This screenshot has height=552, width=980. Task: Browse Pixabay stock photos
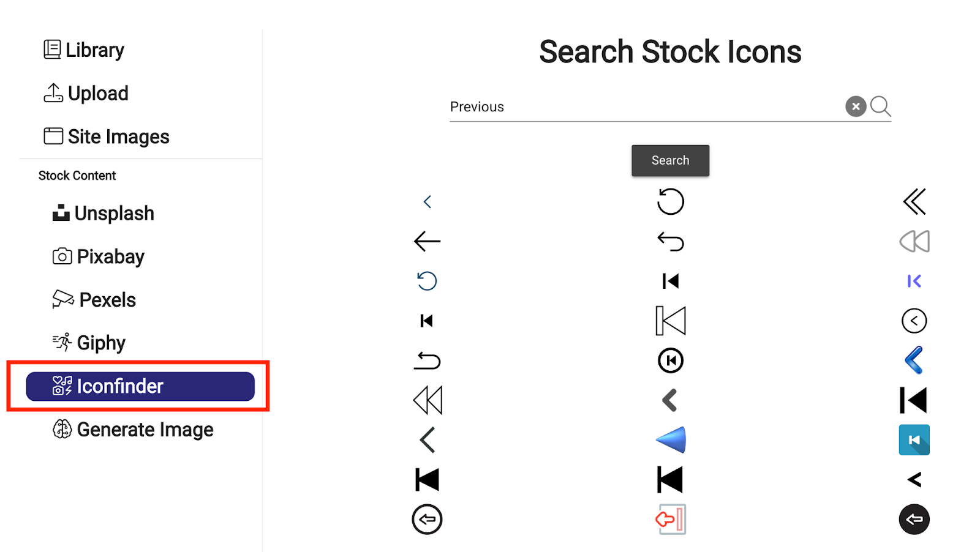pyautogui.click(x=99, y=256)
